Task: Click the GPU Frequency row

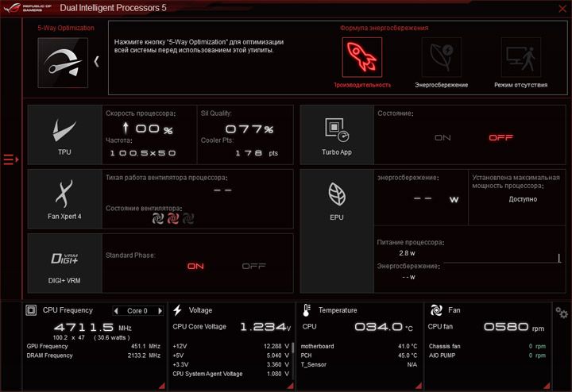Action: pos(94,347)
